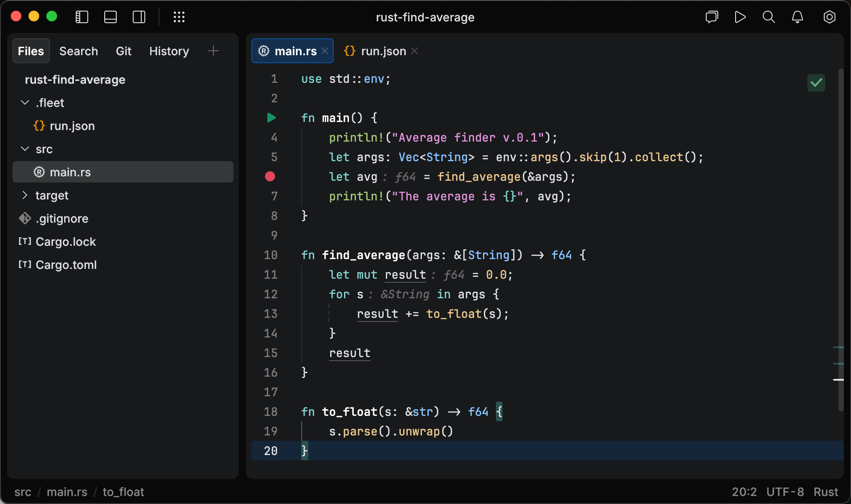Open search using the magnifier icon

click(769, 17)
